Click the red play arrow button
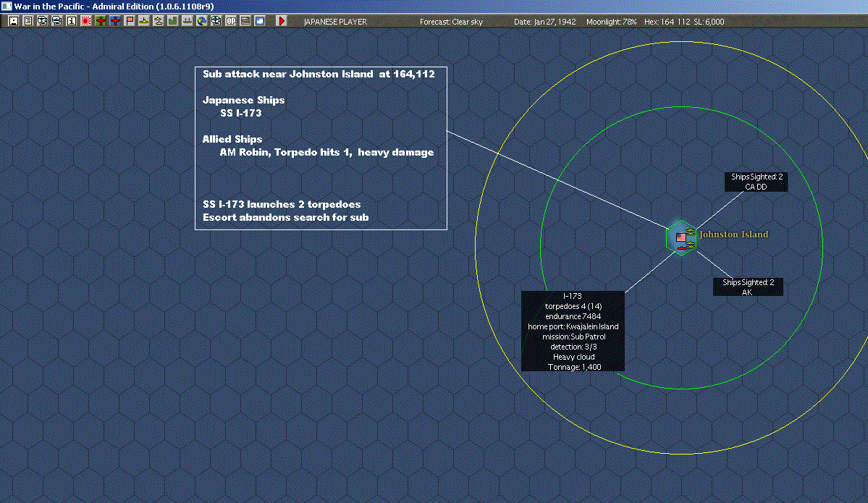Screen dimensions: 868x503 (281, 21)
